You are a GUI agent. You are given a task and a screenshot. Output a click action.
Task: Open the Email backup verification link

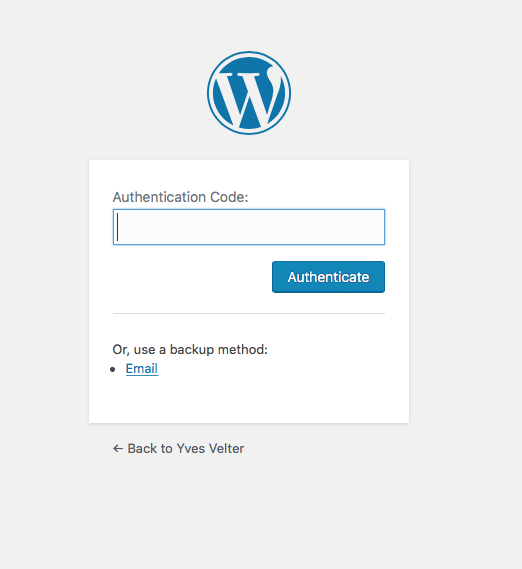142,369
